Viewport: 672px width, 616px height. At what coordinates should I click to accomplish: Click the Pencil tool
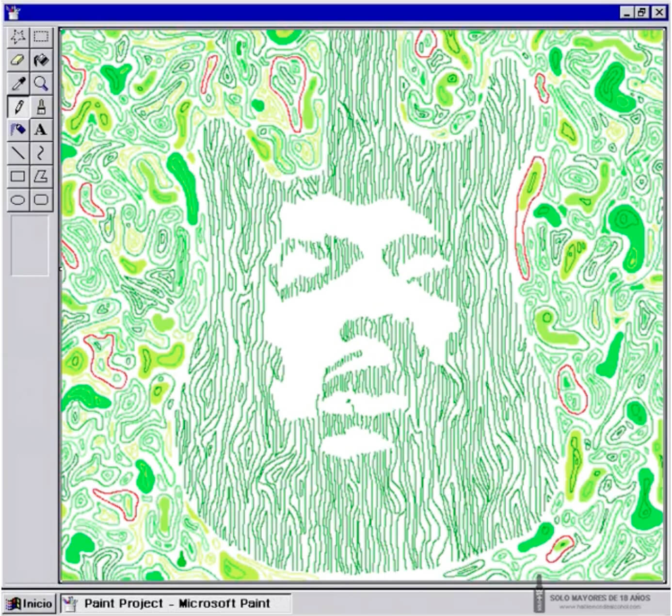pyautogui.click(x=18, y=107)
